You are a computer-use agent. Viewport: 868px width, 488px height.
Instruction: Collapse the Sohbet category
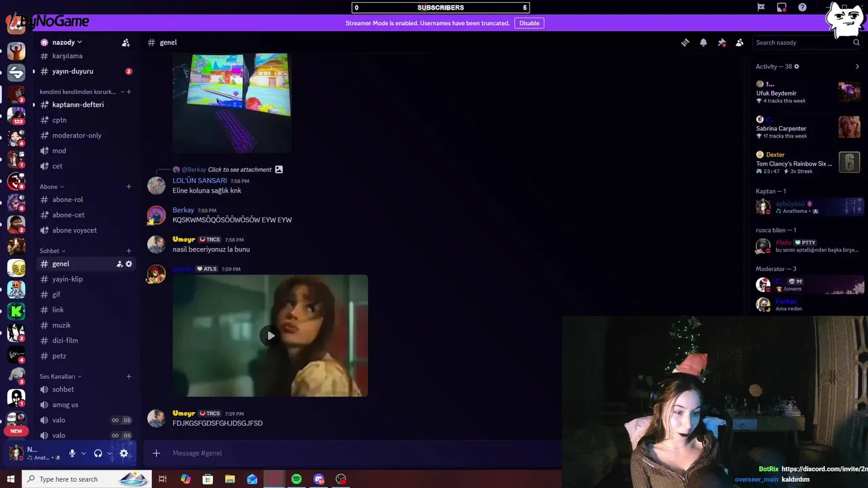(x=53, y=251)
